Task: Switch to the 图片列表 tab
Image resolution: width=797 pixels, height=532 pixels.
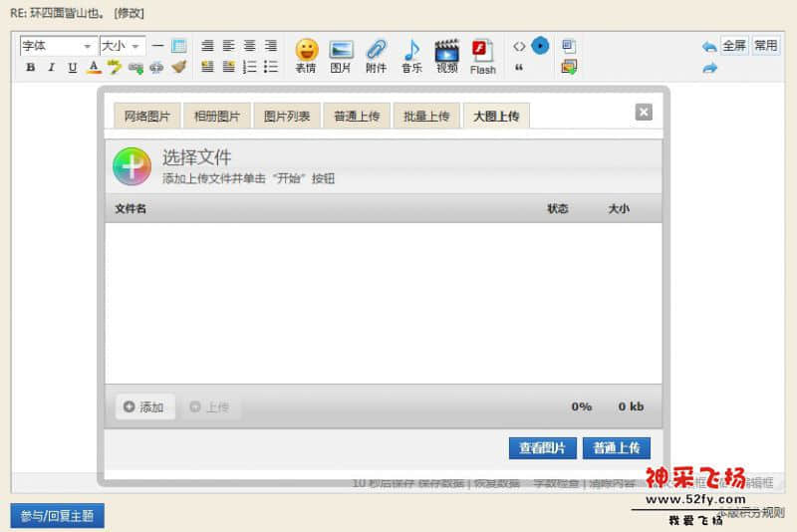Action: point(287,116)
